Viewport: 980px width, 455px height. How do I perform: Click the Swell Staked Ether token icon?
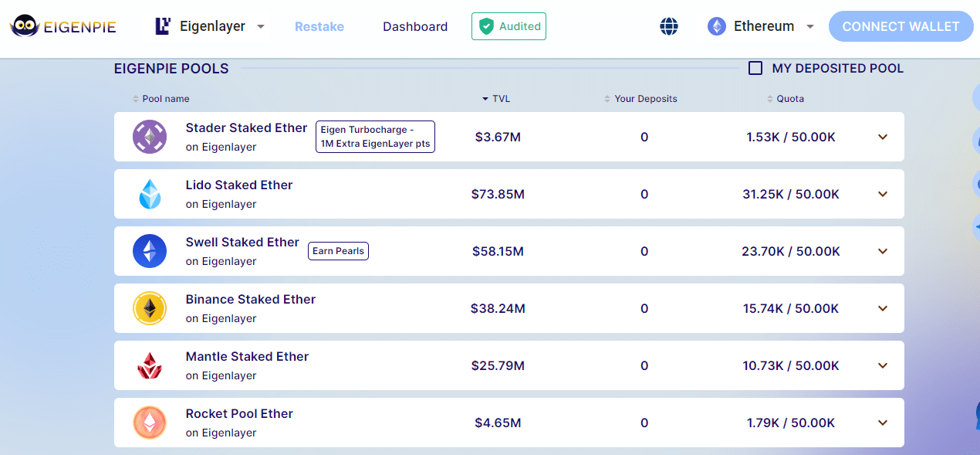pos(150,251)
